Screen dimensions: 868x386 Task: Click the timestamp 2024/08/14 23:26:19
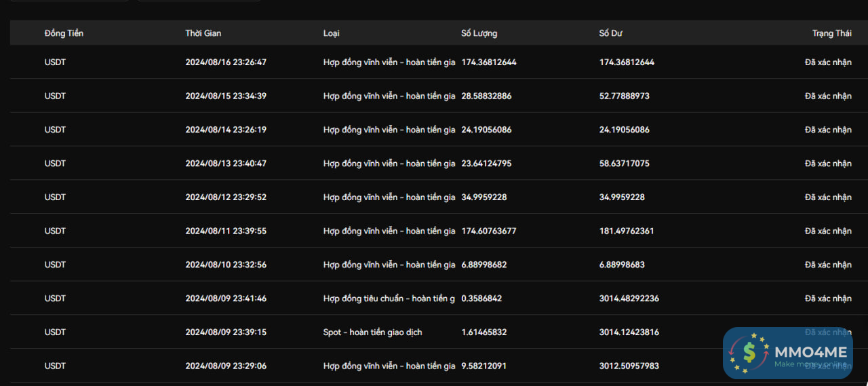tap(226, 130)
